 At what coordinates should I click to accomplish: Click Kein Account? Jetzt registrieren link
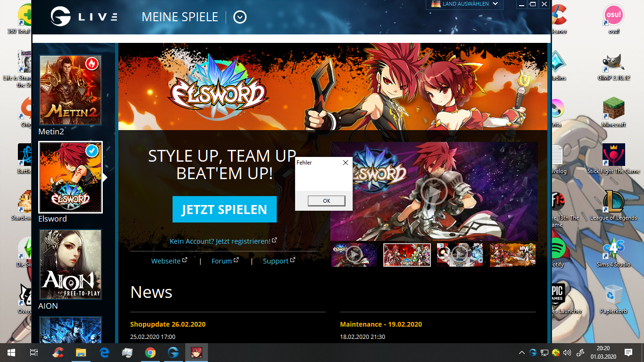click(223, 241)
